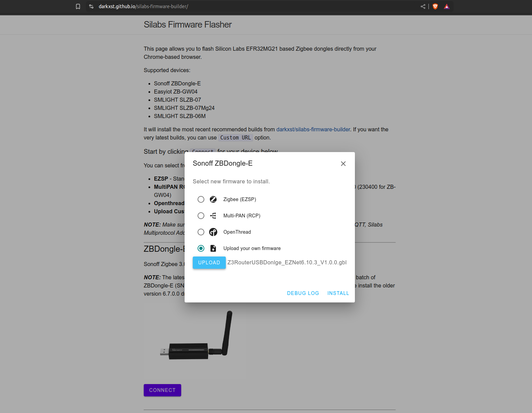
Task: Click INSTALL to flash firmware
Action: point(338,293)
